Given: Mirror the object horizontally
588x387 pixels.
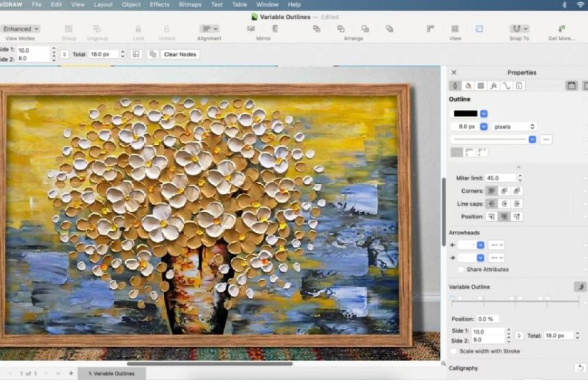Looking at the screenshot, I should [251, 29].
